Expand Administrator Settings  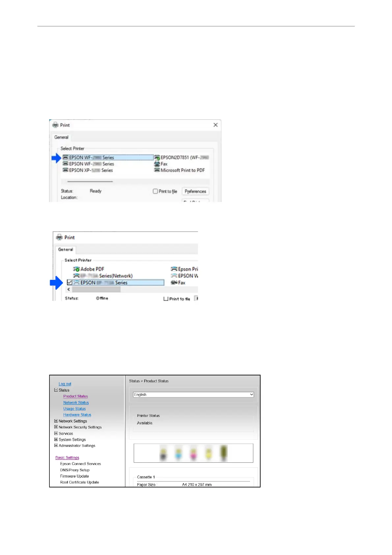coord(56,445)
